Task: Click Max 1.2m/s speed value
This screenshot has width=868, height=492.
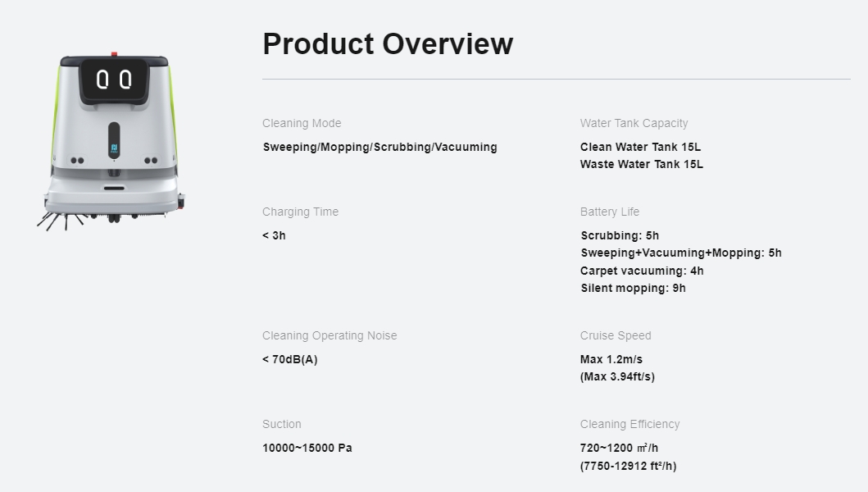Action: [x=611, y=360]
